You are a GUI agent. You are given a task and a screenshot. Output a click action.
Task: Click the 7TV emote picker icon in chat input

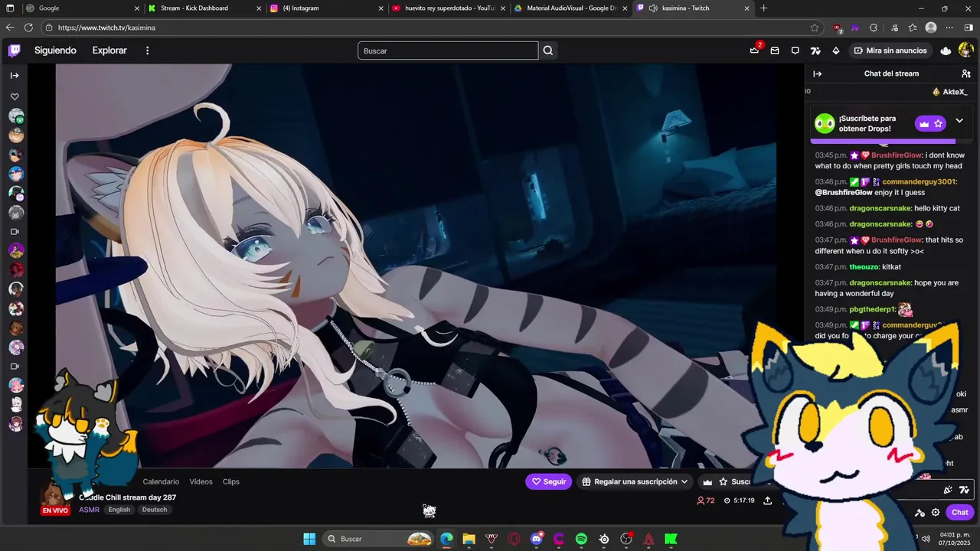coord(964,490)
